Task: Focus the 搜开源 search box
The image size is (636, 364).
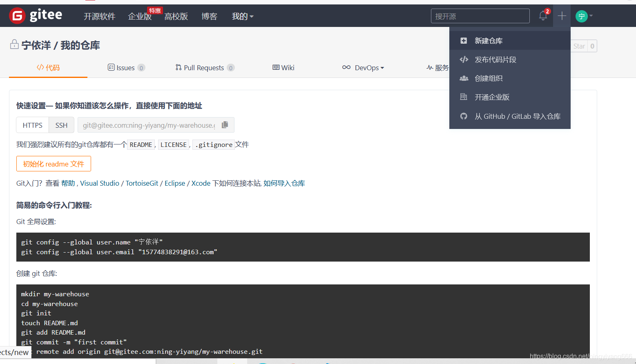Action: (480, 16)
